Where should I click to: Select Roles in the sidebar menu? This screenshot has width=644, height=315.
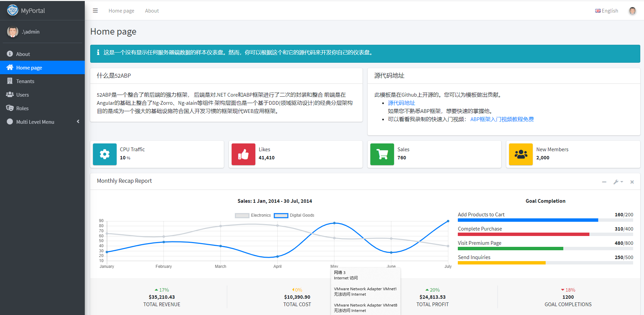pos(22,108)
